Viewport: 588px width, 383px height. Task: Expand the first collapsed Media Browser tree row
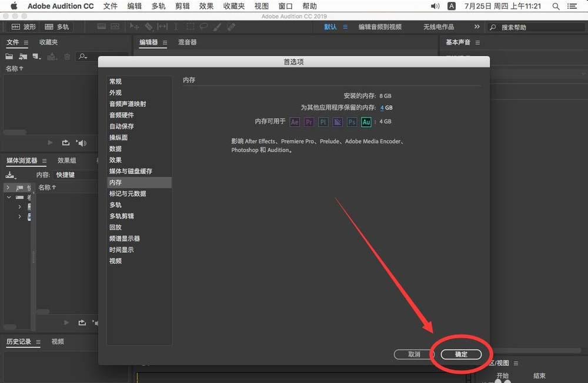pyautogui.click(x=8, y=187)
